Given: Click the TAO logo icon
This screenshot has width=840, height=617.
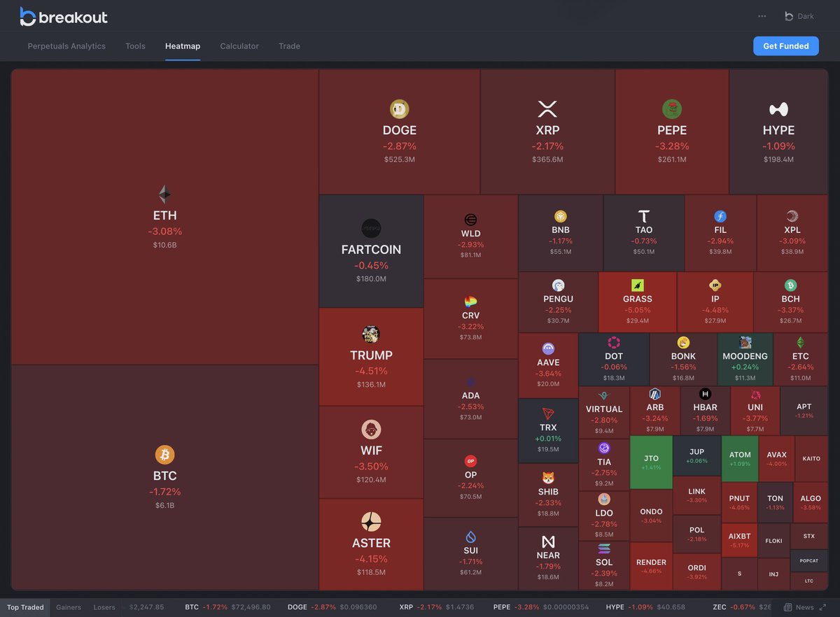Looking at the screenshot, I should (644, 216).
